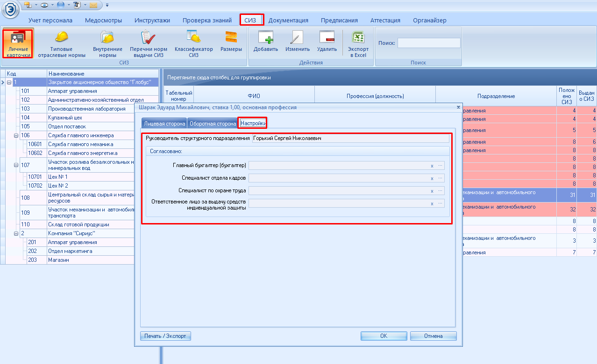
Task: Open Перечни норм выдачи СИЗ
Action: coord(149,44)
